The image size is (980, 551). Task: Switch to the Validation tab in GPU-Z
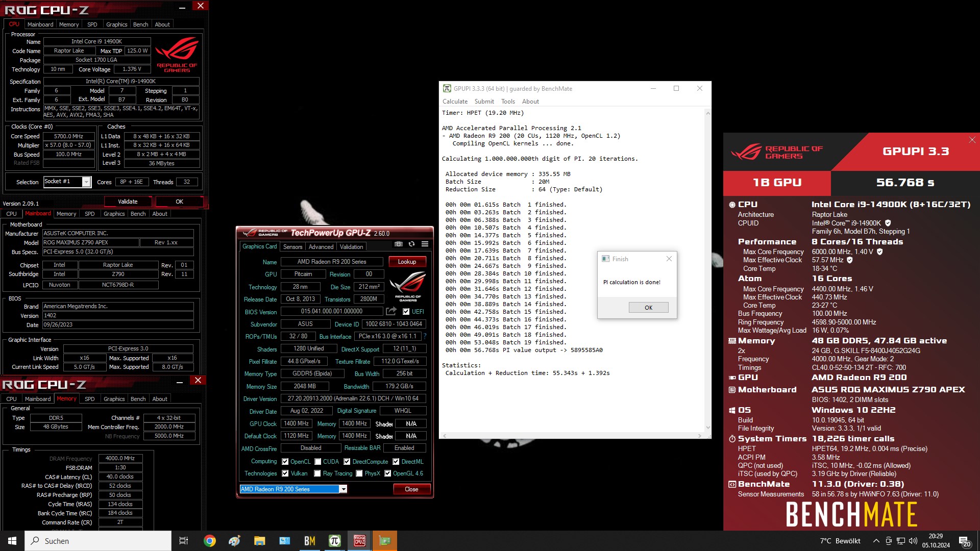352,247
